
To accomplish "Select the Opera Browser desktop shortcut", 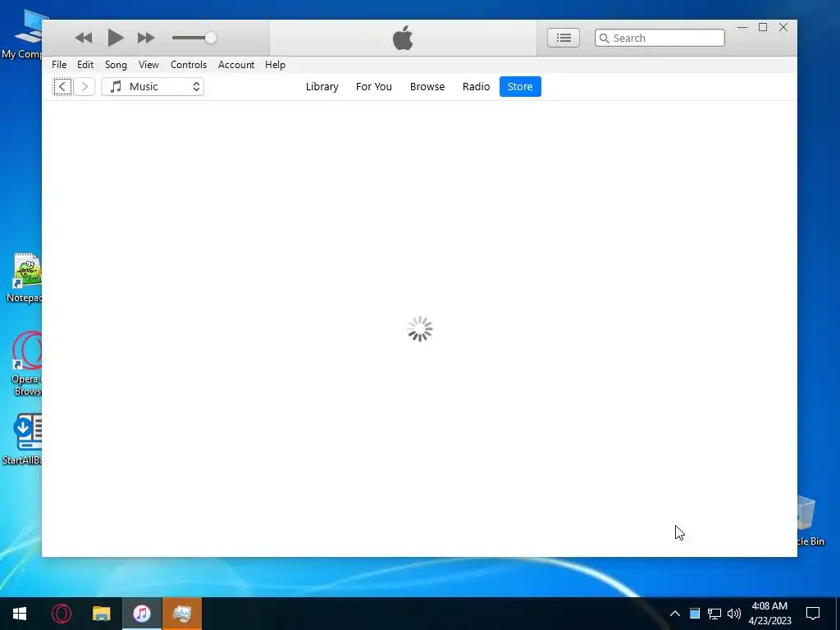I will pyautogui.click(x=25, y=364).
